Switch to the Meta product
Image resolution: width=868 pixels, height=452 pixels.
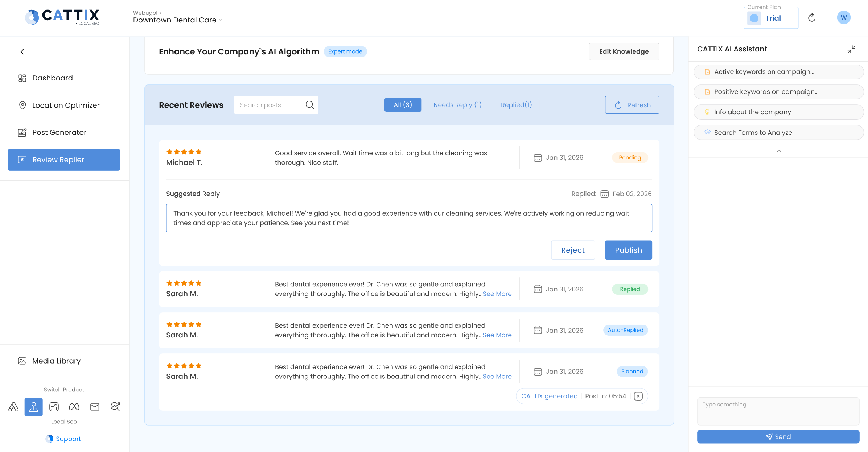tap(74, 407)
